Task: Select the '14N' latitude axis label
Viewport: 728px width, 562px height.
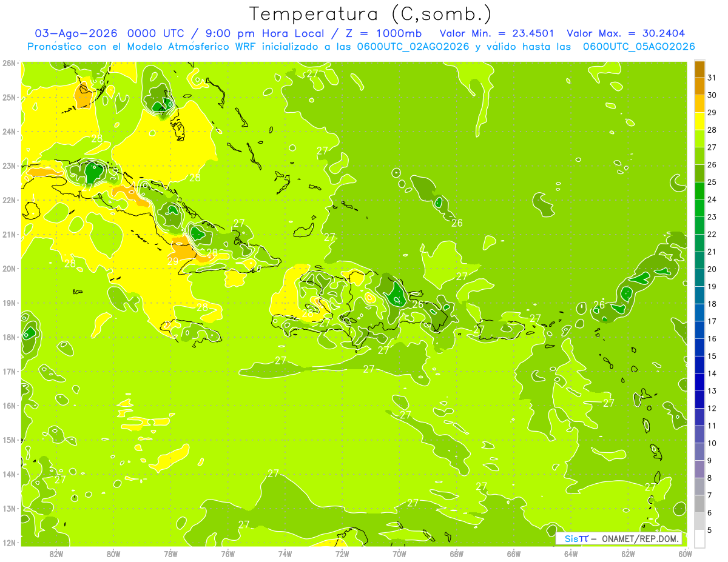Action: (x=9, y=474)
